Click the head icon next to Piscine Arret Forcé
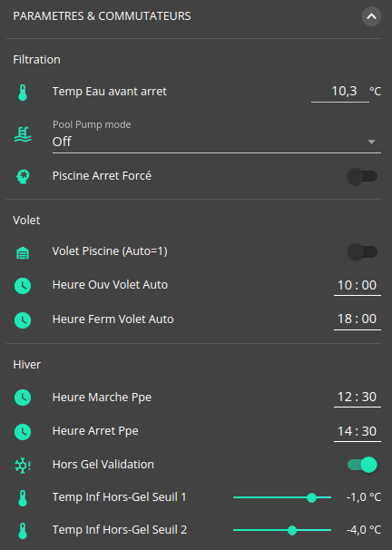Viewport: 392px width, 550px height. pyautogui.click(x=23, y=176)
